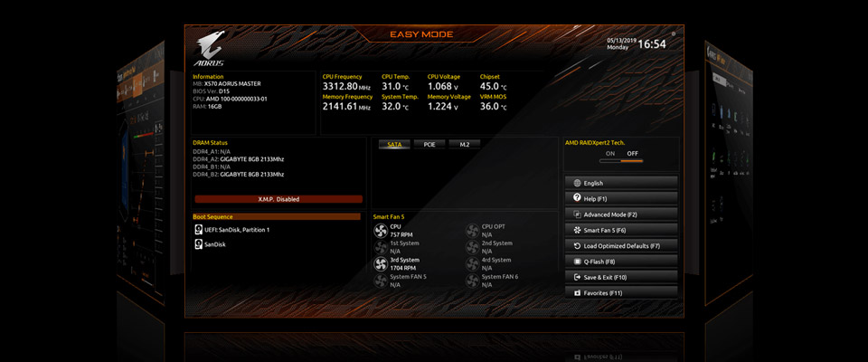Click the System FAN 6 icon
This screenshot has height=362, width=868.
pyautogui.click(x=472, y=281)
